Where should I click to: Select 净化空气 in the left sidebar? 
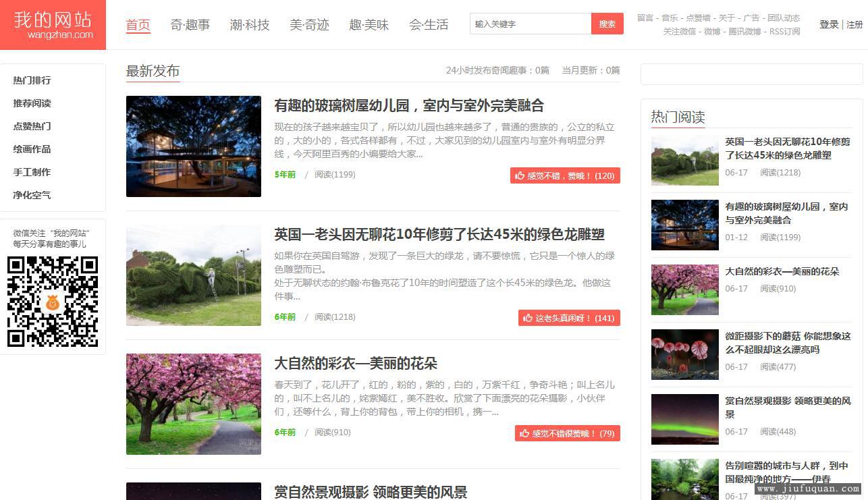[x=32, y=195]
